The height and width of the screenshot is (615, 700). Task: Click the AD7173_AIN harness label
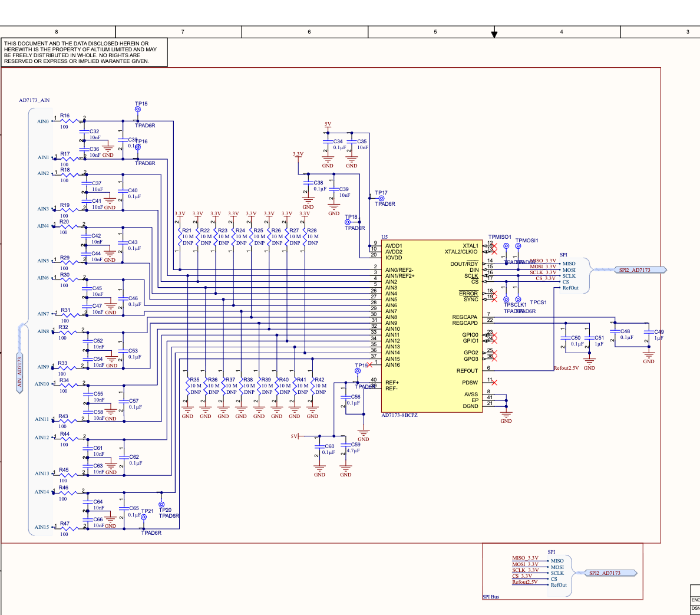click(x=34, y=100)
